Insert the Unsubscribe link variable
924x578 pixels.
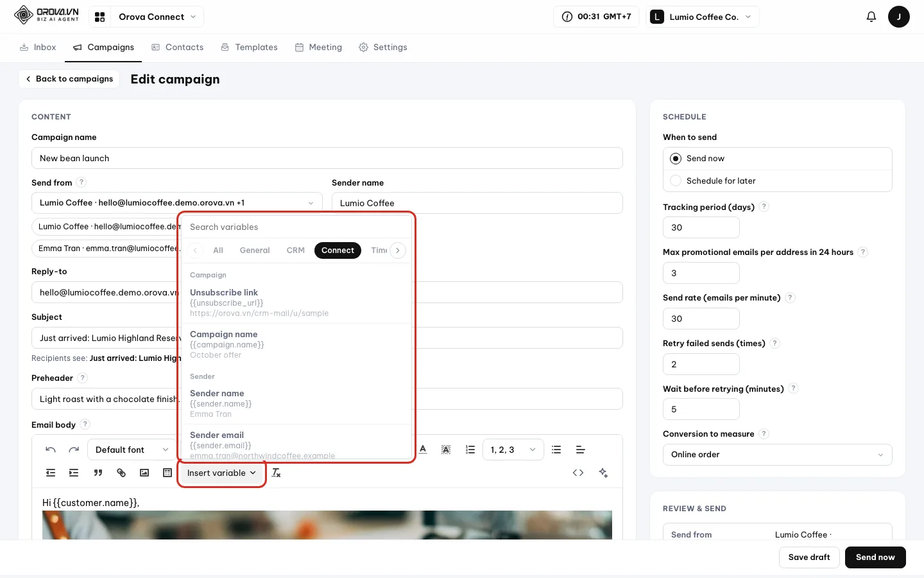[x=296, y=302]
